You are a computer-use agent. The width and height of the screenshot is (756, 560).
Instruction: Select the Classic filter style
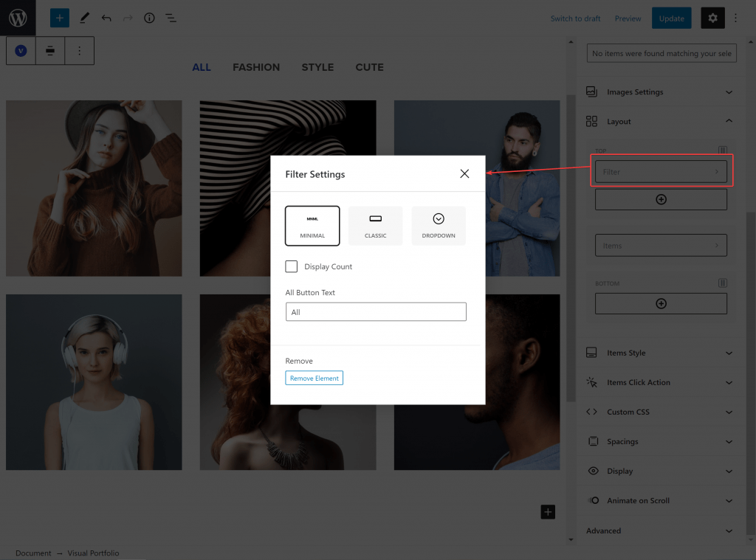coord(375,226)
